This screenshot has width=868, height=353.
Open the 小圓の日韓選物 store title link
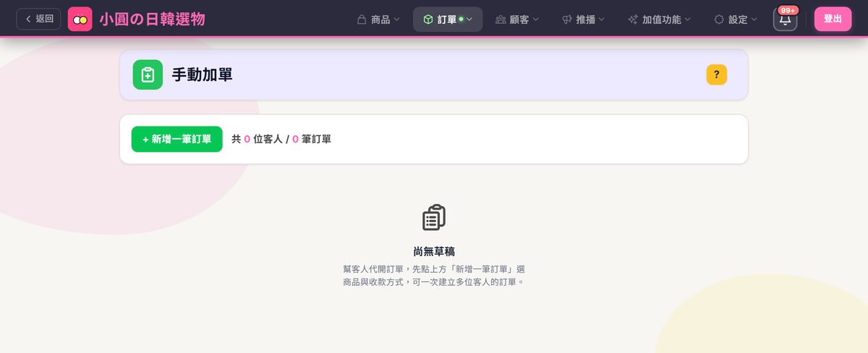(x=152, y=19)
